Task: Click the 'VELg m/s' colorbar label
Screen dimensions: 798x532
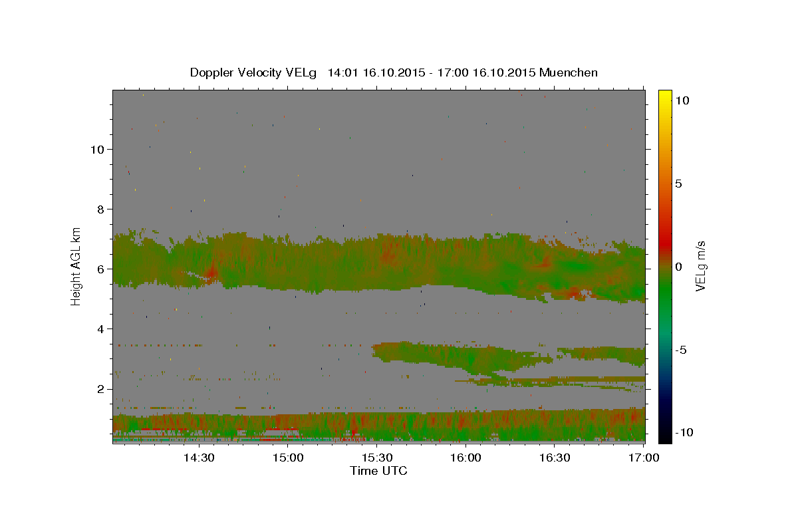Action: click(x=700, y=266)
